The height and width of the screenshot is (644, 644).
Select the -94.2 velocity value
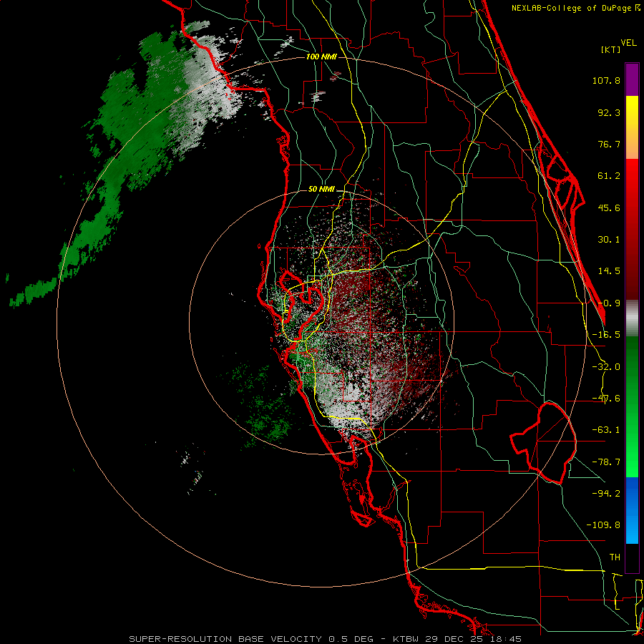coord(606,493)
